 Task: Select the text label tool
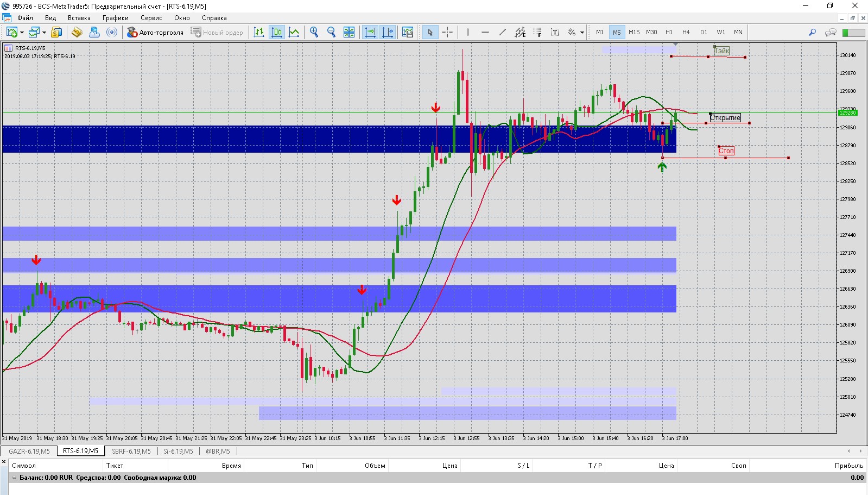555,33
